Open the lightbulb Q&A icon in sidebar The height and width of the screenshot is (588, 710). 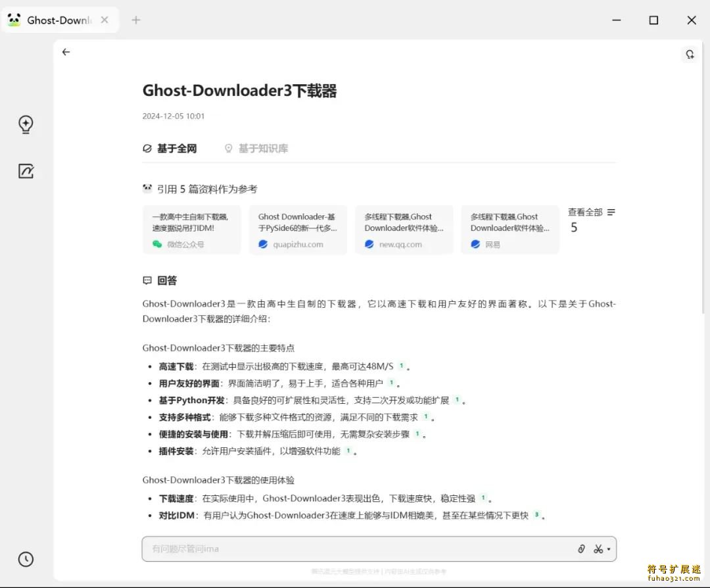click(26, 124)
